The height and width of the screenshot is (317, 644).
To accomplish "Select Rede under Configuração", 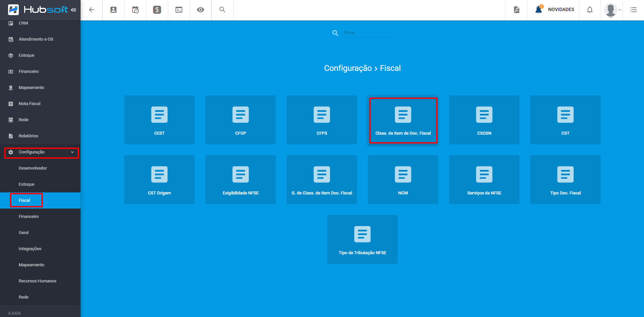I will click(40, 297).
